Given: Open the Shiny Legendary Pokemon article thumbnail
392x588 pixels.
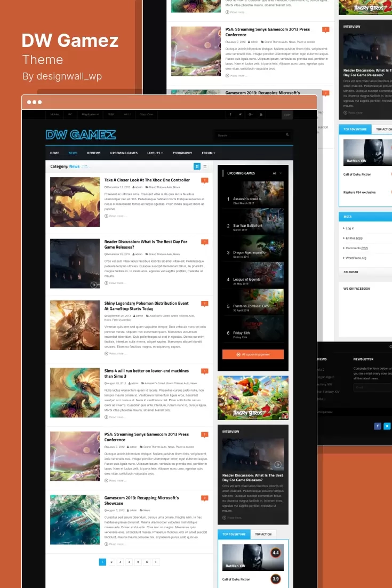Looking at the screenshot, I should click(x=75, y=325).
